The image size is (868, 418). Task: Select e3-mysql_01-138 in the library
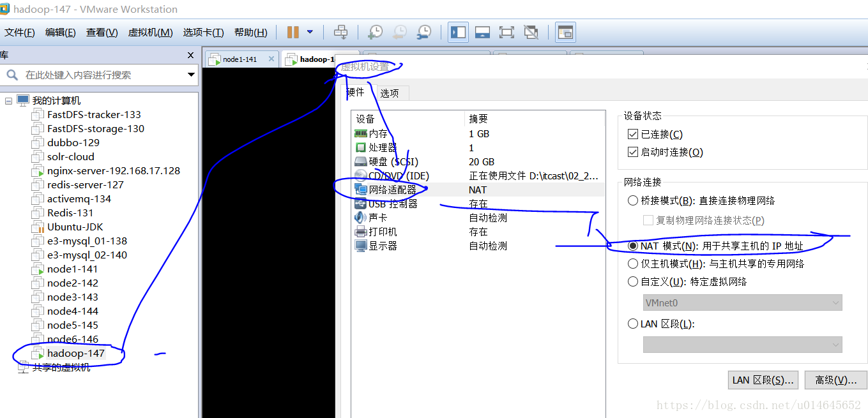click(x=87, y=241)
